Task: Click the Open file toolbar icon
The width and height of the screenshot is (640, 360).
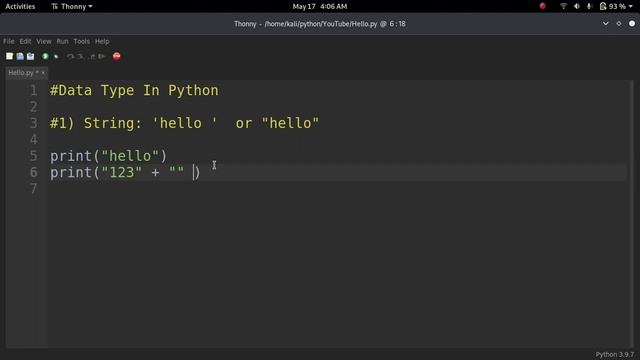Action: 20,56
